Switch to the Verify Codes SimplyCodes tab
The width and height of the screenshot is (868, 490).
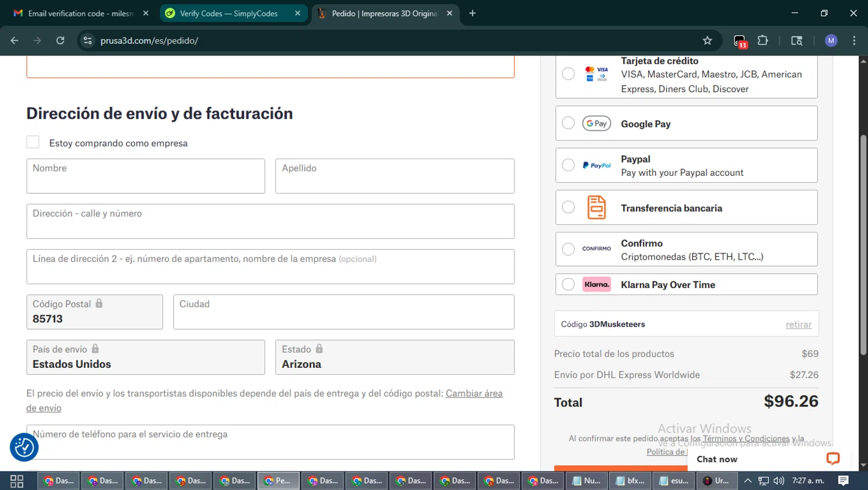click(233, 13)
